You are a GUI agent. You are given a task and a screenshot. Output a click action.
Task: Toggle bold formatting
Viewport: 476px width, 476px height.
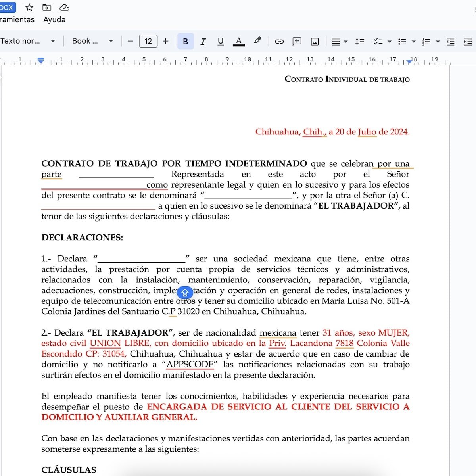click(185, 41)
